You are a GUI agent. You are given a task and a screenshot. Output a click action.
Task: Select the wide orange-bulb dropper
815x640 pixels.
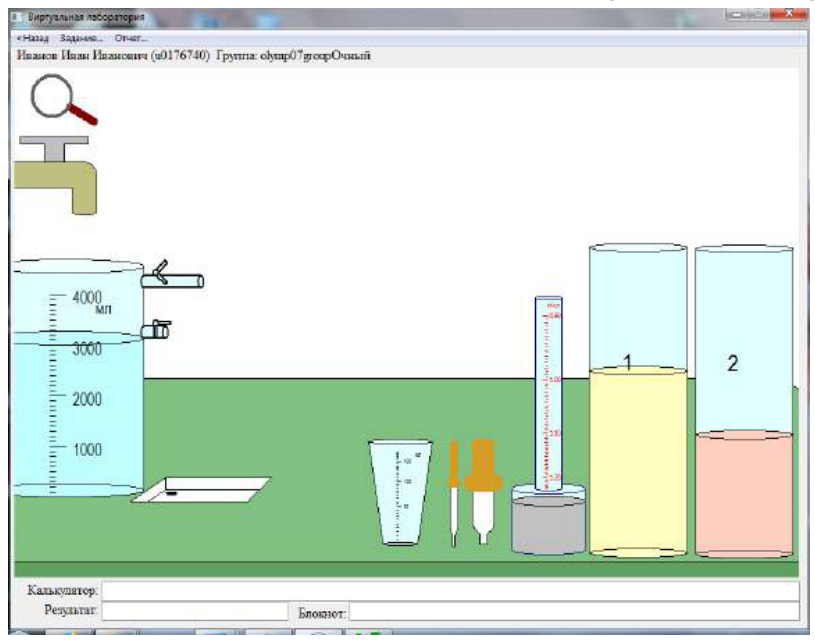click(x=483, y=491)
